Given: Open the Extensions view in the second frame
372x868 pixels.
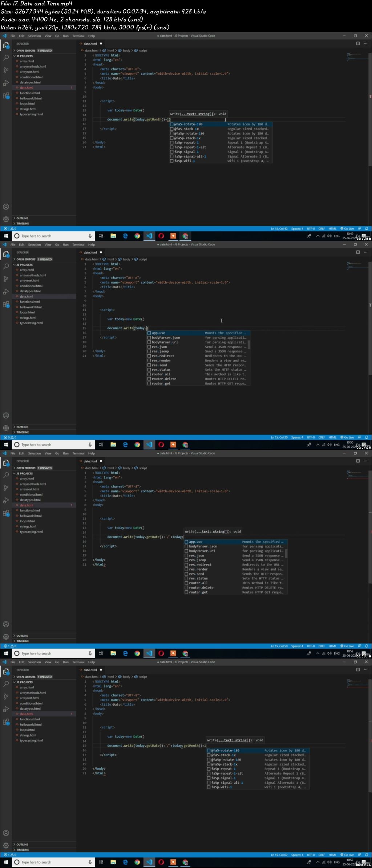Looking at the screenshot, I should [x=6, y=305].
